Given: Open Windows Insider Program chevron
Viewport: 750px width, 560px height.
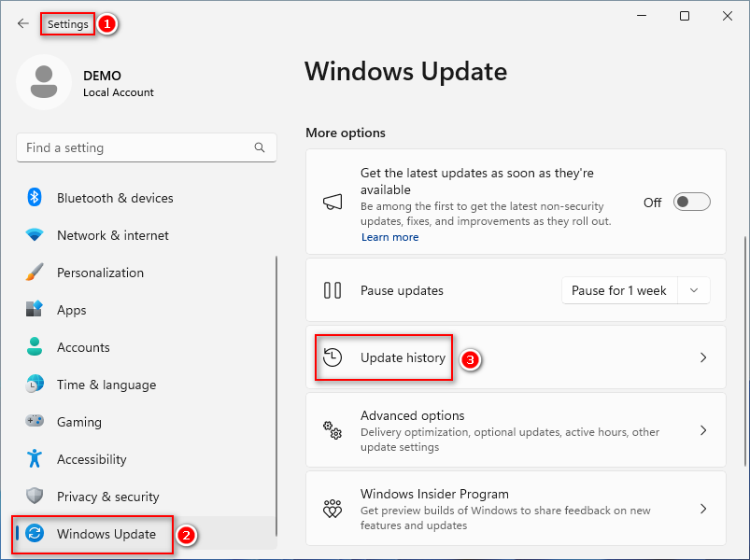Looking at the screenshot, I should click(x=703, y=509).
